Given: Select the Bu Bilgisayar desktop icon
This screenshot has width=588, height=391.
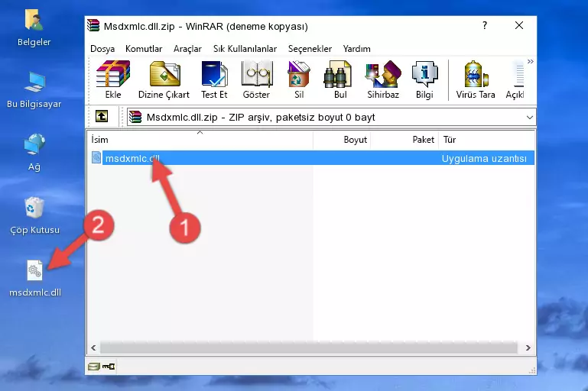Looking at the screenshot, I should click(x=34, y=90).
